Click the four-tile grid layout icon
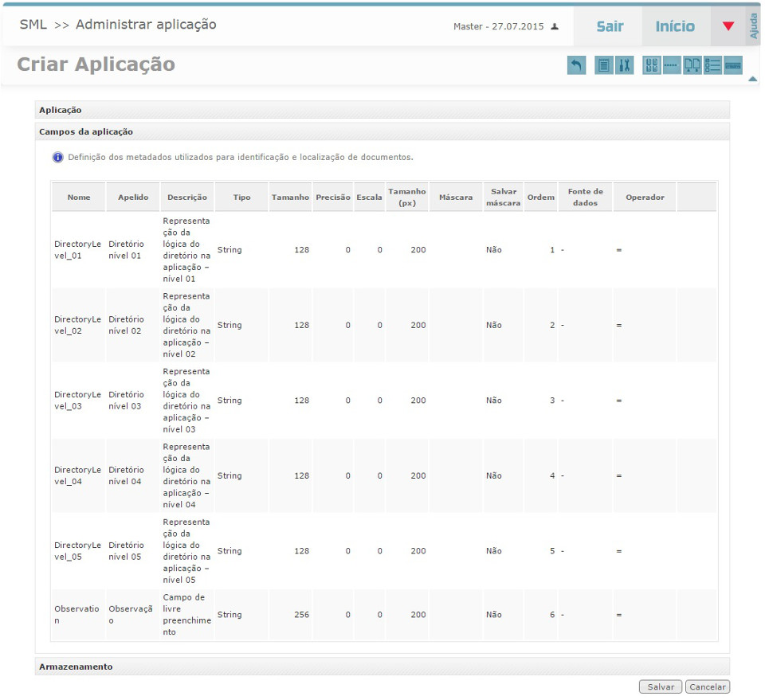The height and width of the screenshot is (700, 765). point(652,65)
